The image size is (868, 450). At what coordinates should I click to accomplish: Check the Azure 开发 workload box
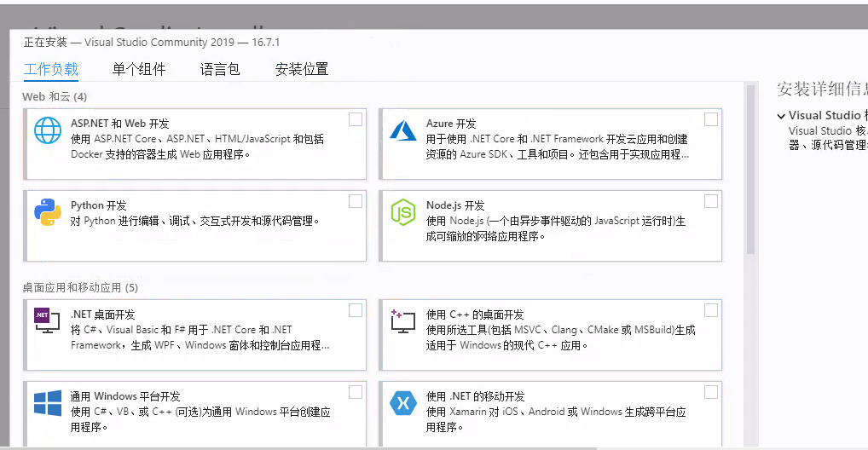point(711,119)
